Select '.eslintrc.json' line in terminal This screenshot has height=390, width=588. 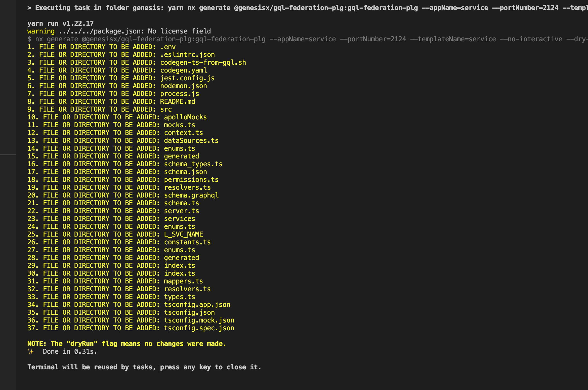121,55
